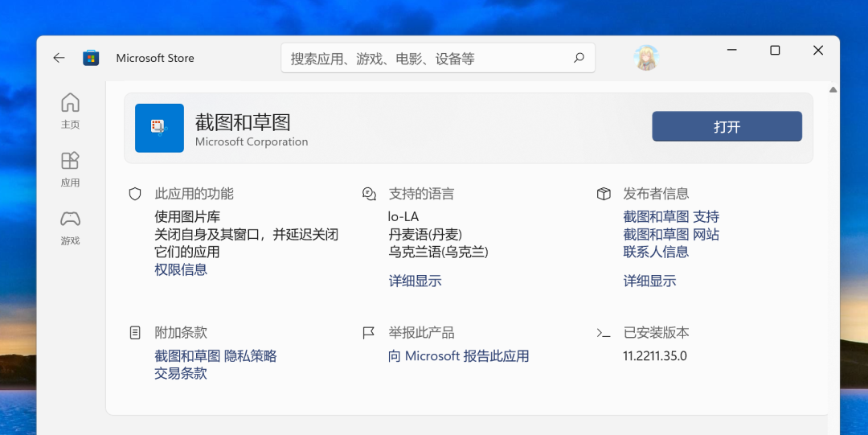Click the 丹麦语(丹麦) language entry
The width and height of the screenshot is (868, 435).
pos(425,235)
